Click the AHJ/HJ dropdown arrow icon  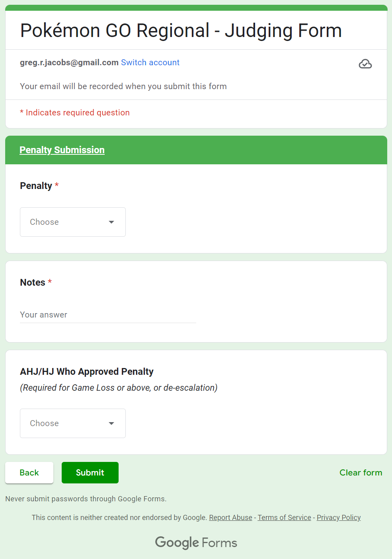[111, 423]
